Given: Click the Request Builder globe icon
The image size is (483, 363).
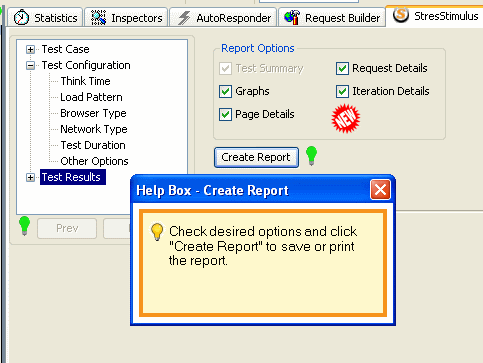Looking at the screenshot, I should click(x=292, y=18).
